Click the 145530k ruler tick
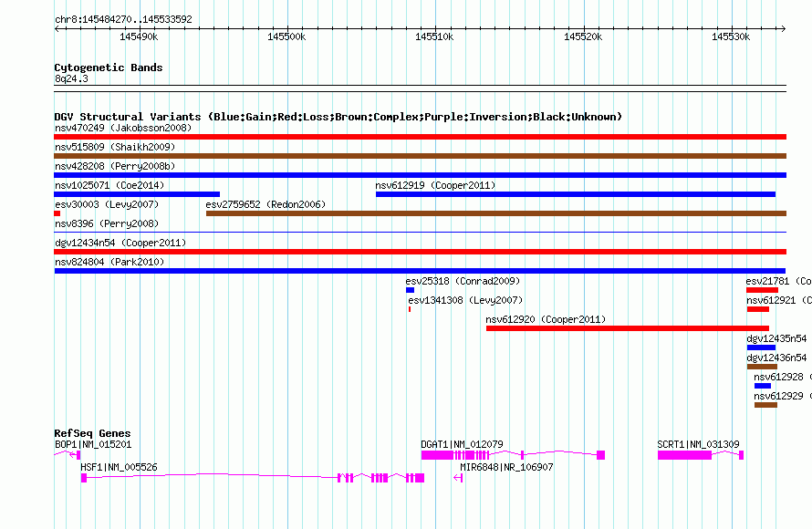The width and height of the screenshot is (812, 529). [x=731, y=36]
